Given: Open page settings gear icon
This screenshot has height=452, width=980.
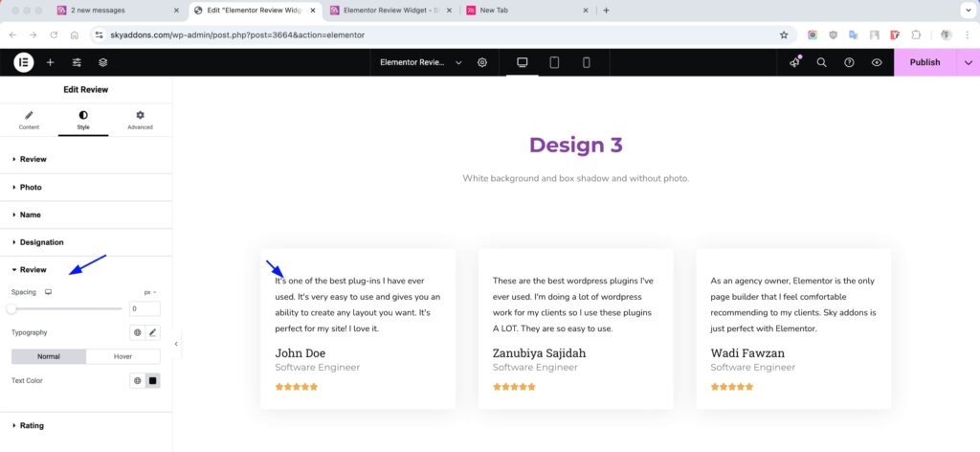Looking at the screenshot, I should pyautogui.click(x=482, y=62).
